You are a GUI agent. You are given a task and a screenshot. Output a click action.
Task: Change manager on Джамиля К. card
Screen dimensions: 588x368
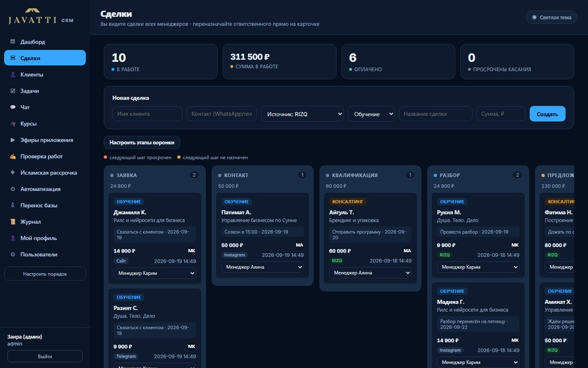(155, 273)
